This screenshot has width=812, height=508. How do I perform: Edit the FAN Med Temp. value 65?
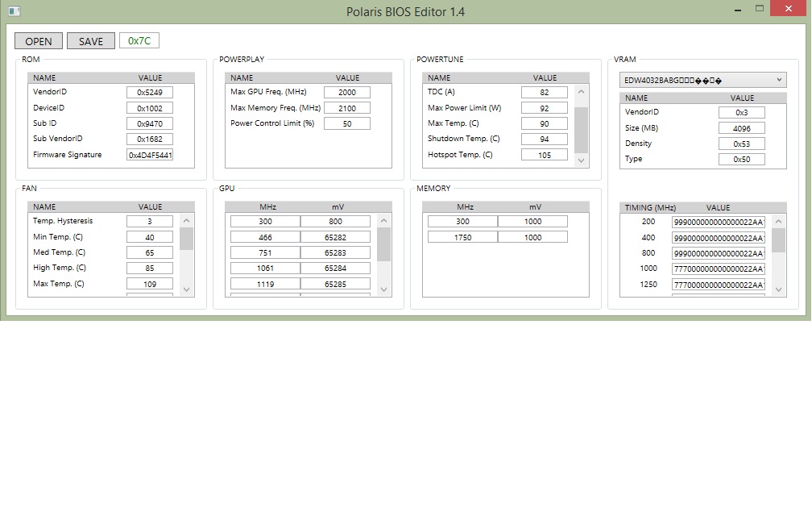tap(150, 252)
